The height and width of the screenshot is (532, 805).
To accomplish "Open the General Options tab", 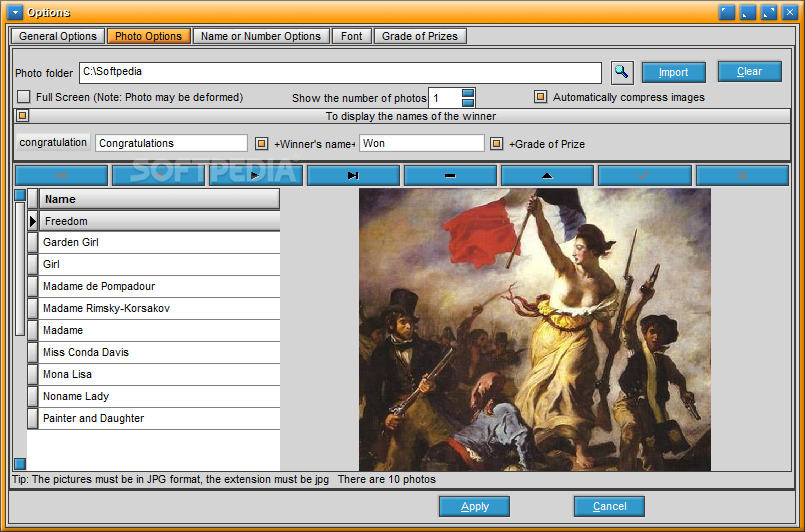I will [x=58, y=36].
